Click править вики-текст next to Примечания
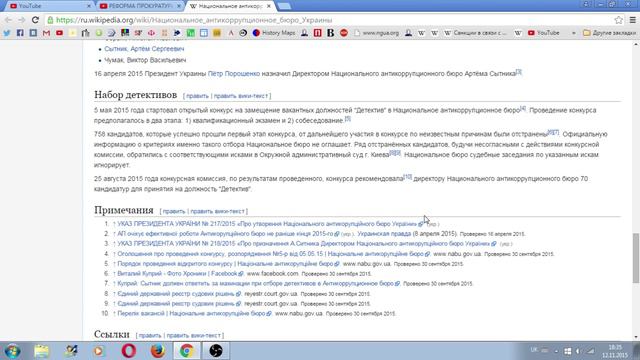Image resolution: width=640 pixels, height=360 pixels. [x=217, y=211]
